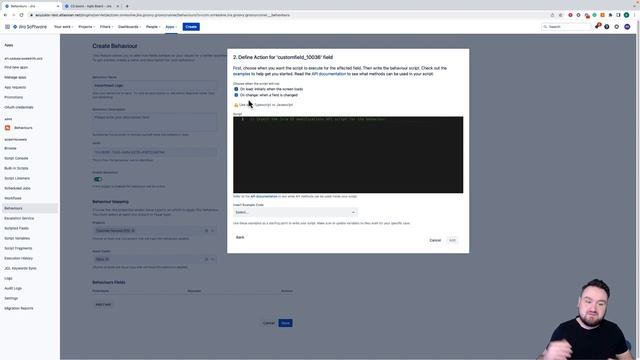640x360 pixels.
Task: Click the Add button in the dialog
Action: [x=452, y=240]
